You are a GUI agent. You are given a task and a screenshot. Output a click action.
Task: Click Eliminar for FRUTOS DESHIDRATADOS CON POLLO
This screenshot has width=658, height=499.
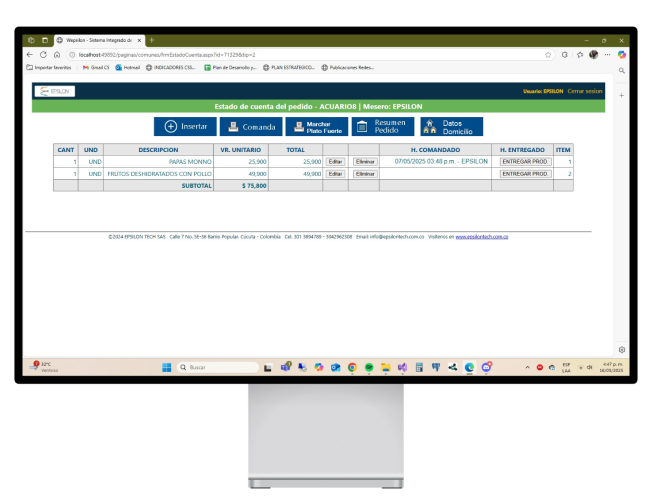pos(365,173)
